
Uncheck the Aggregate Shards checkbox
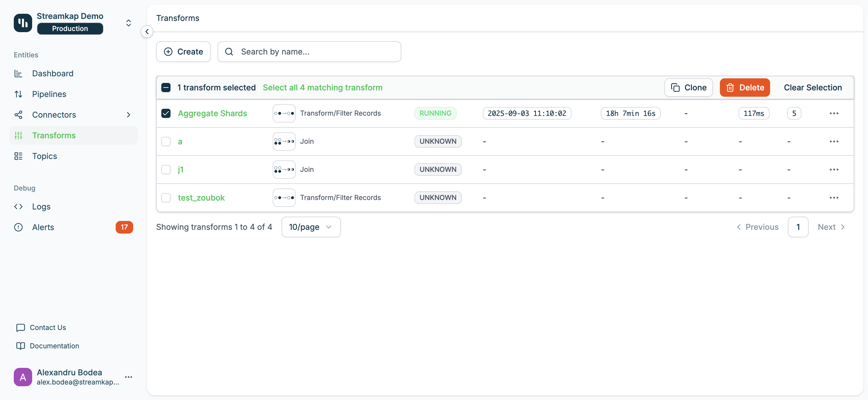pyautogui.click(x=166, y=113)
